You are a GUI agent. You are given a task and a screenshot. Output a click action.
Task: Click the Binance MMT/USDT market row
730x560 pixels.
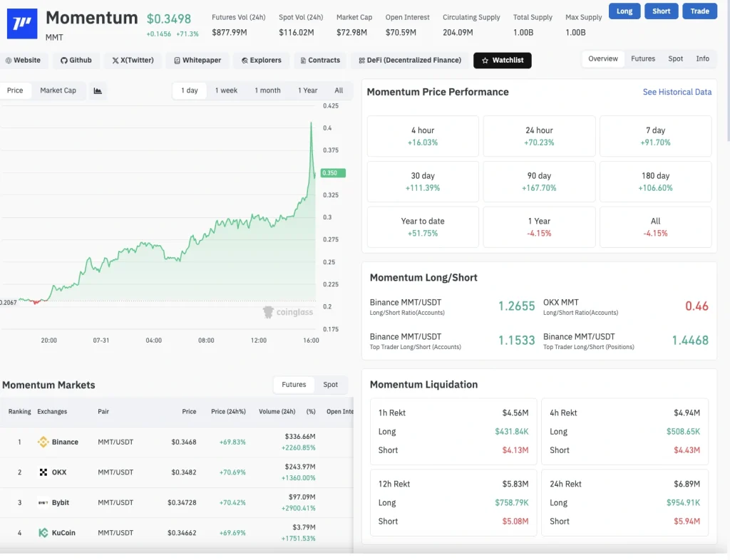(177, 442)
